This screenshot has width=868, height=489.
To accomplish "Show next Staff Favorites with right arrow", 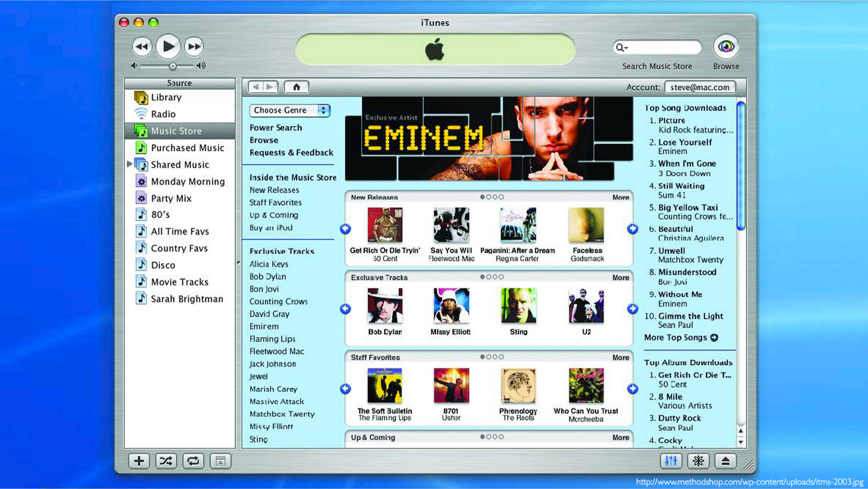I will (632, 389).
